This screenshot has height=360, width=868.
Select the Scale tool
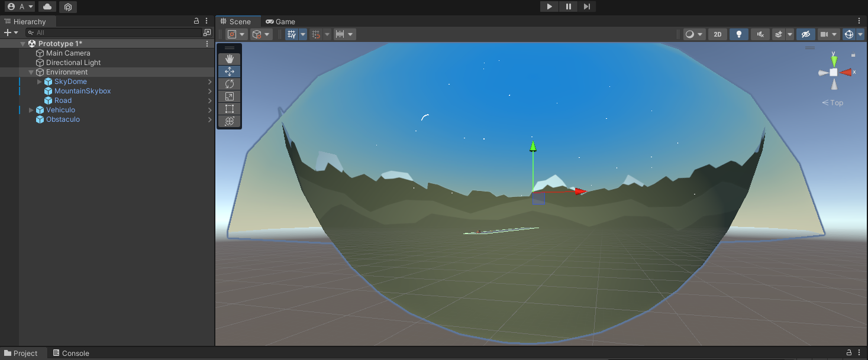point(230,96)
